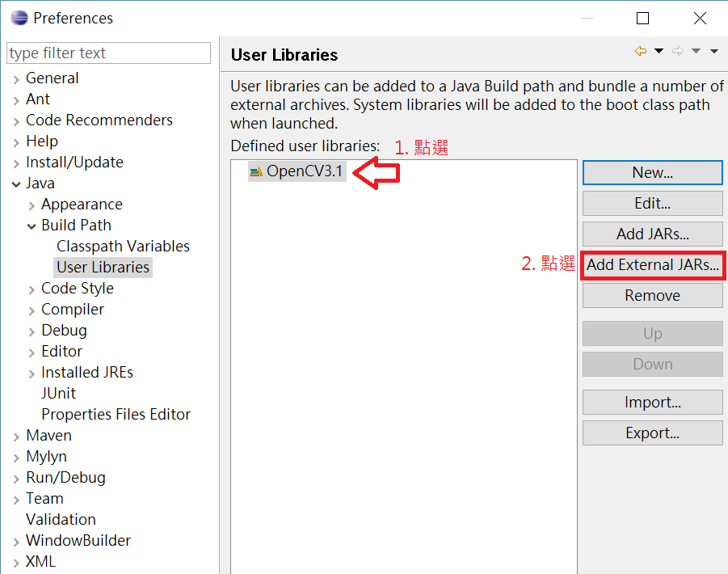Open the view menu triangle at top right
This screenshot has width=728, height=574.
714,51
